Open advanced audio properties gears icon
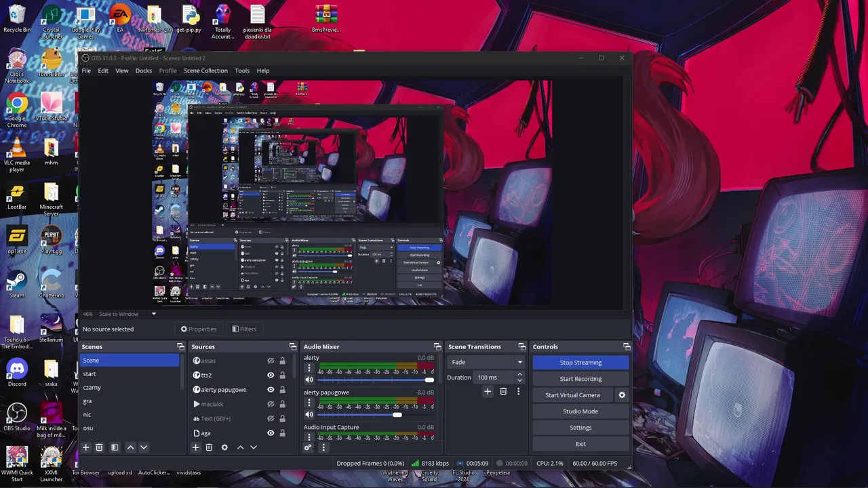868x488 pixels. click(x=308, y=447)
